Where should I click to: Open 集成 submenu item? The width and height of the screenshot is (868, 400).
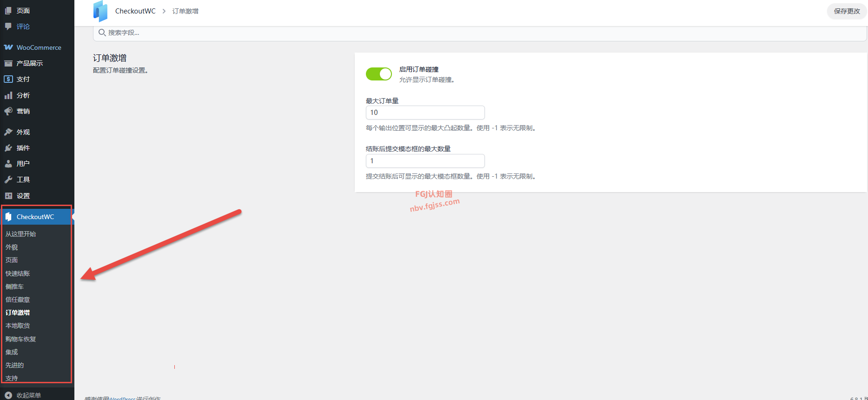12,352
